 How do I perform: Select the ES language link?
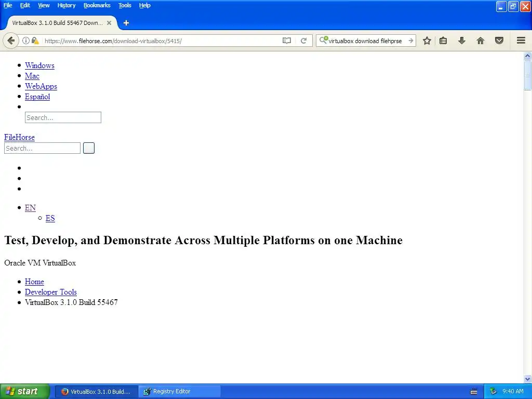(x=50, y=218)
